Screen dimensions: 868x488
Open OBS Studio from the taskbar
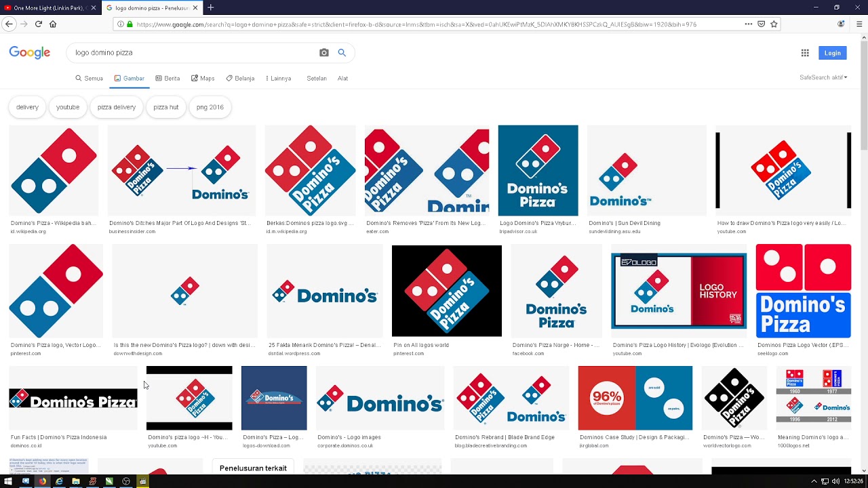coord(126,481)
